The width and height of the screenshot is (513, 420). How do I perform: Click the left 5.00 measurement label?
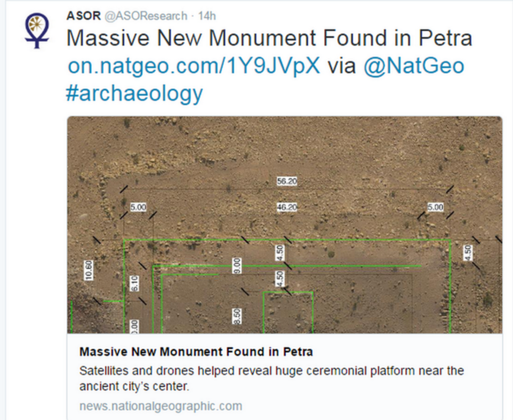click(138, 207)
